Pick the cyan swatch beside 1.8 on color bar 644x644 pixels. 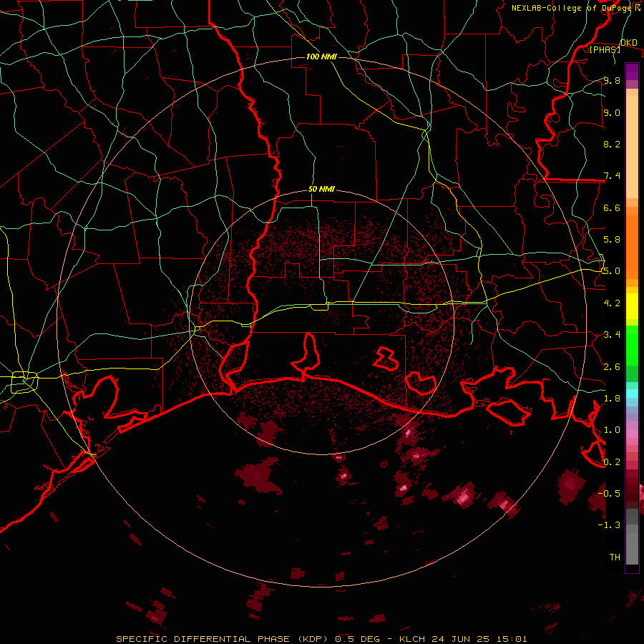click(x=632, y=394)
